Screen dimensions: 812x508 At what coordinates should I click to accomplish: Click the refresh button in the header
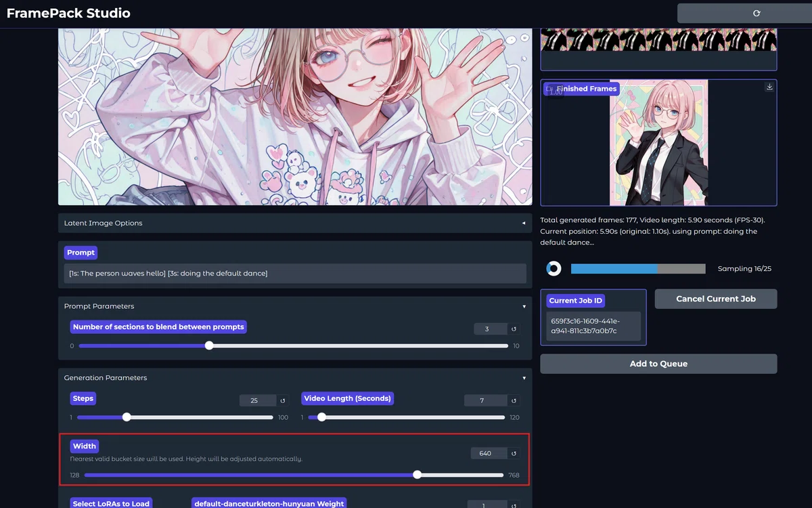(757, 14)
